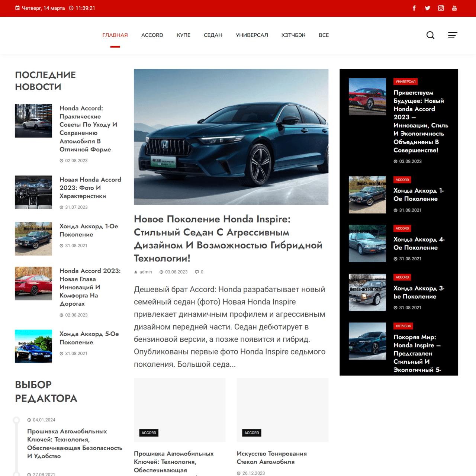Click thumbnail of 4th generation Accord
Image resolution: width=476 pixels, height=476 pixels.
point(367,244)
